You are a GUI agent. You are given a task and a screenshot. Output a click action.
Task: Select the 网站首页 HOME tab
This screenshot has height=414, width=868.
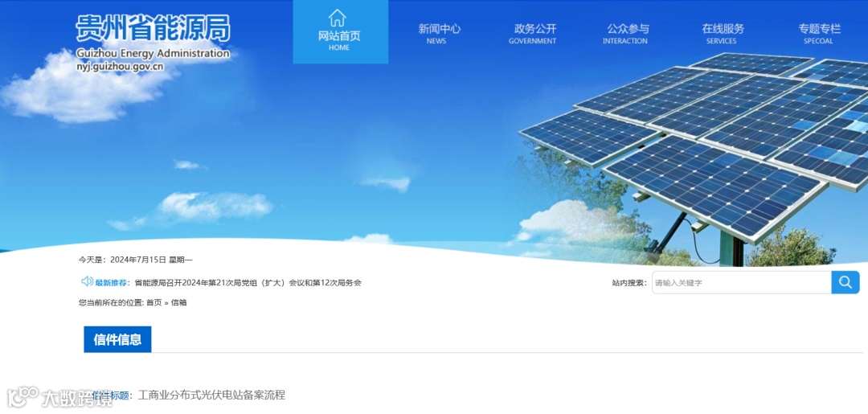(341, 31)
